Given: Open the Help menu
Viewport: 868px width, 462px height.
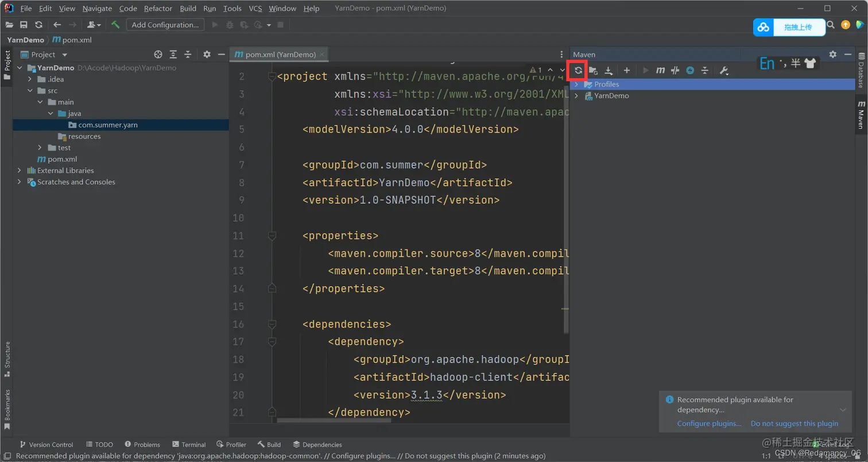Looking at the screenshot, I should click(x=312, y=9).
